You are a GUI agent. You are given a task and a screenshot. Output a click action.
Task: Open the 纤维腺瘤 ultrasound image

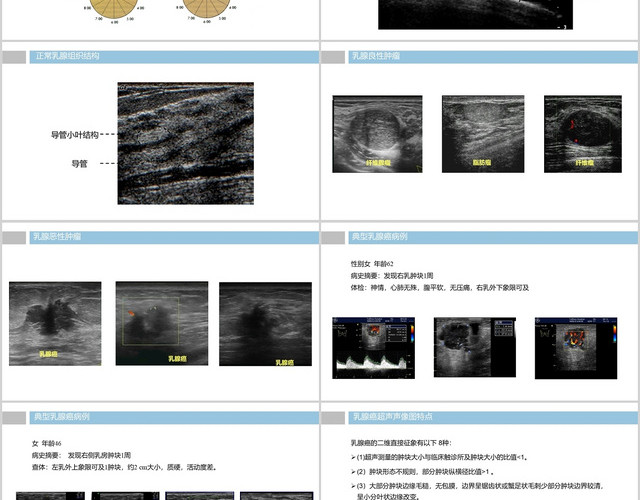click(x=377, y=134)
